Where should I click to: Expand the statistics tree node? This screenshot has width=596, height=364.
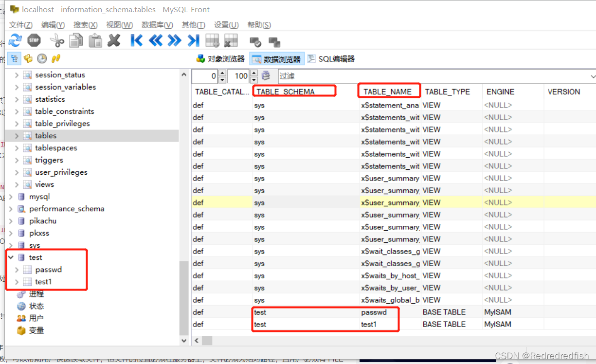tap(17, 99)
